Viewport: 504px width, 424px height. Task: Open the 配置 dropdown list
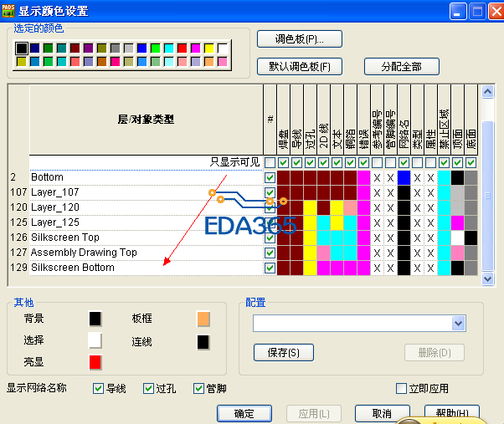coord(458,323)
